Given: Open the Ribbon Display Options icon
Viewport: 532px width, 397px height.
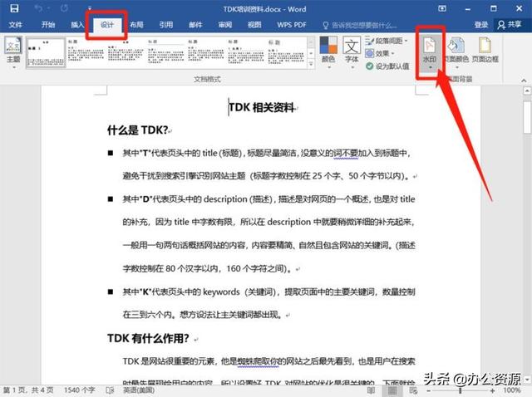Looking at the screenshot, I should tap(442, 8).
